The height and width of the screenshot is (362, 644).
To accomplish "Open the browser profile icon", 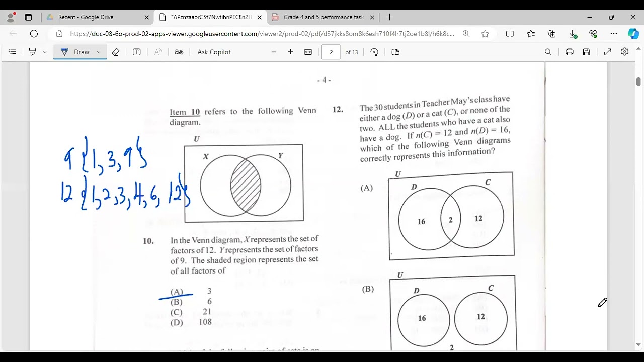I will pos(11,17).
